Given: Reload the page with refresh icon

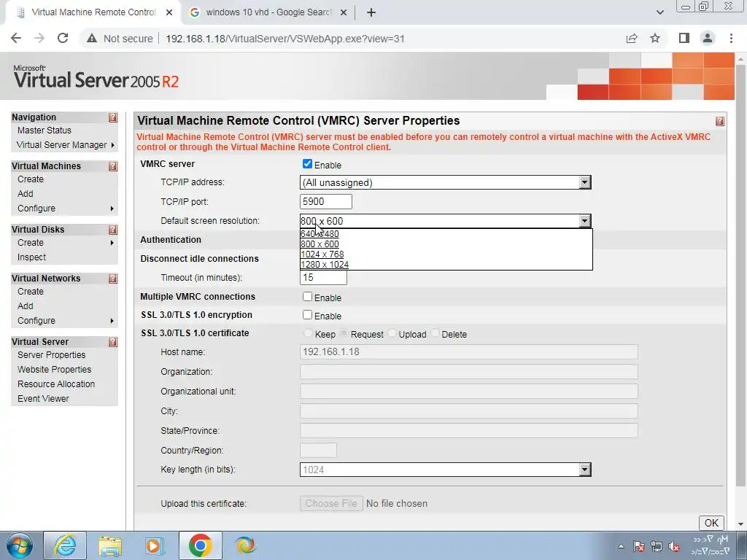Looking at the screenshot, I should click(x=63, y=38).
